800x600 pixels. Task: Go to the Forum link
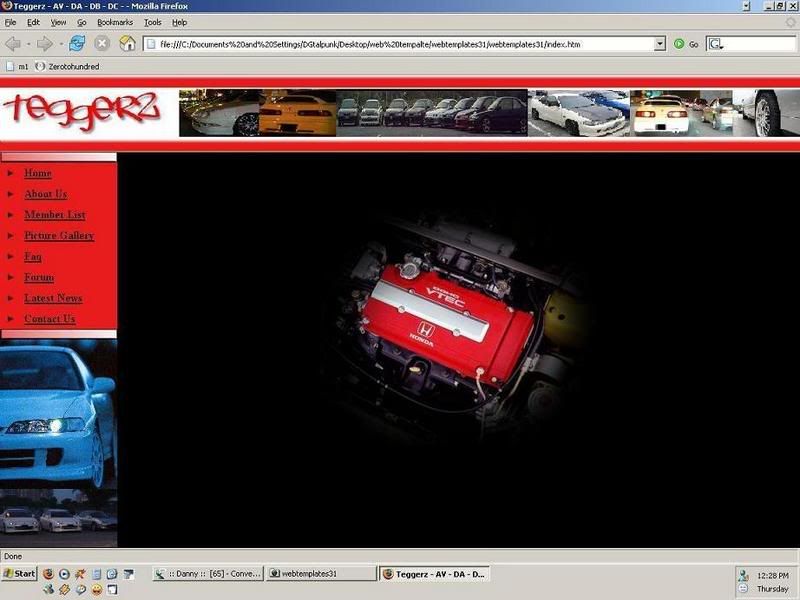[x=39, y=278]
